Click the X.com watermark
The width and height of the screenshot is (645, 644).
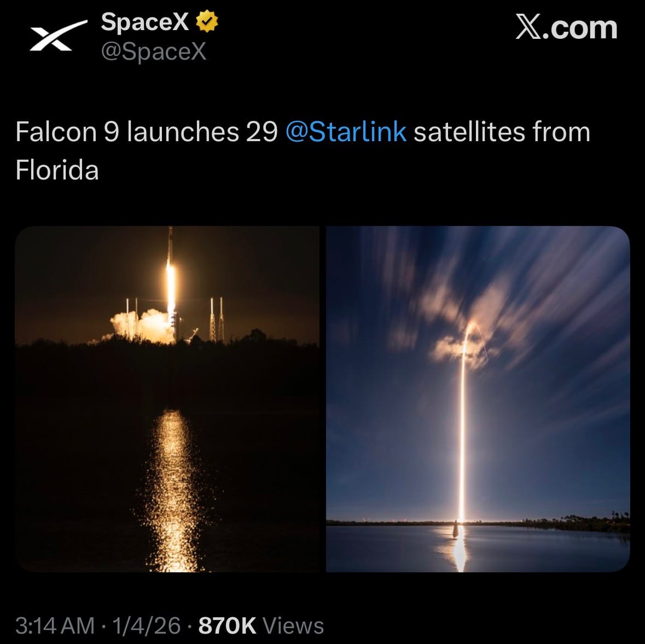tap(566, 28)
